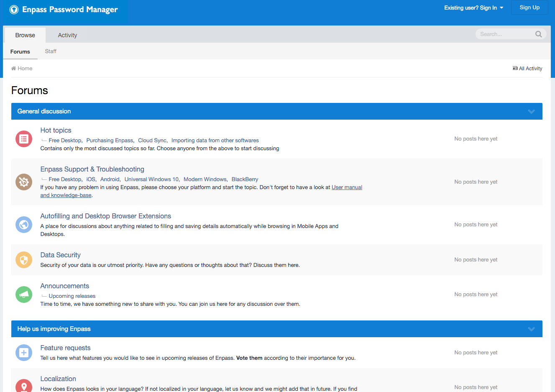Click the Data Security shield icon

click(x=24, y=260)
